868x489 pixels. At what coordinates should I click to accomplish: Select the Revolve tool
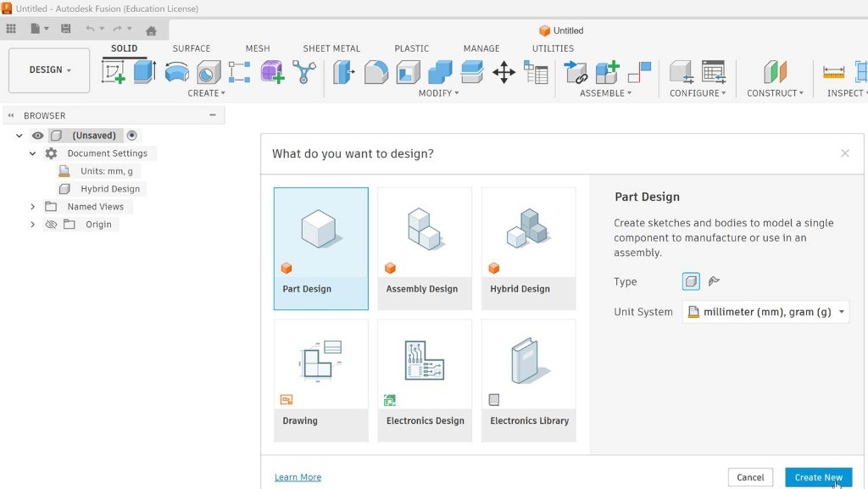pos(176,72)
